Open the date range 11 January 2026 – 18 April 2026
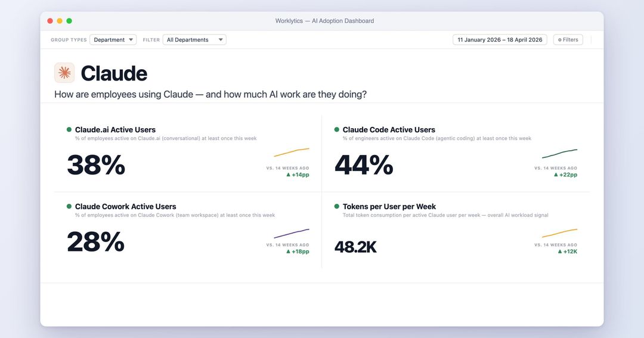The width and height of the screenshot is (644, 338). (500, 40)
